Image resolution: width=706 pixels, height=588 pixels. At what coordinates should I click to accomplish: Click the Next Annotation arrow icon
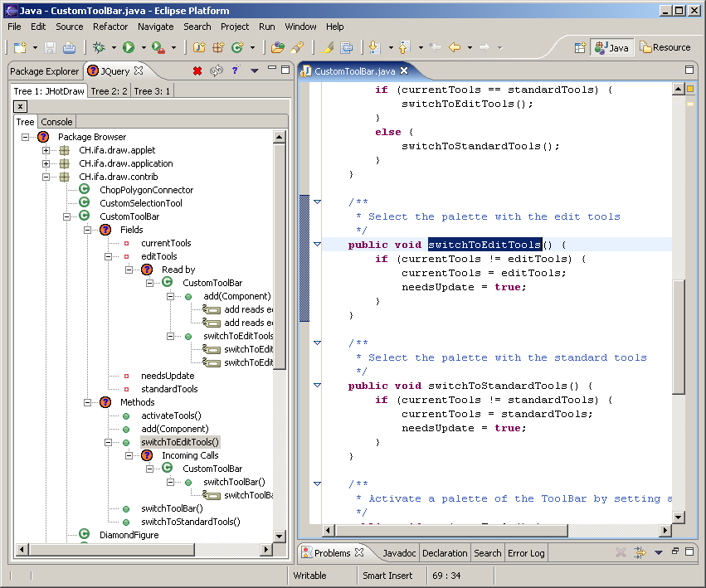point(375,47)
